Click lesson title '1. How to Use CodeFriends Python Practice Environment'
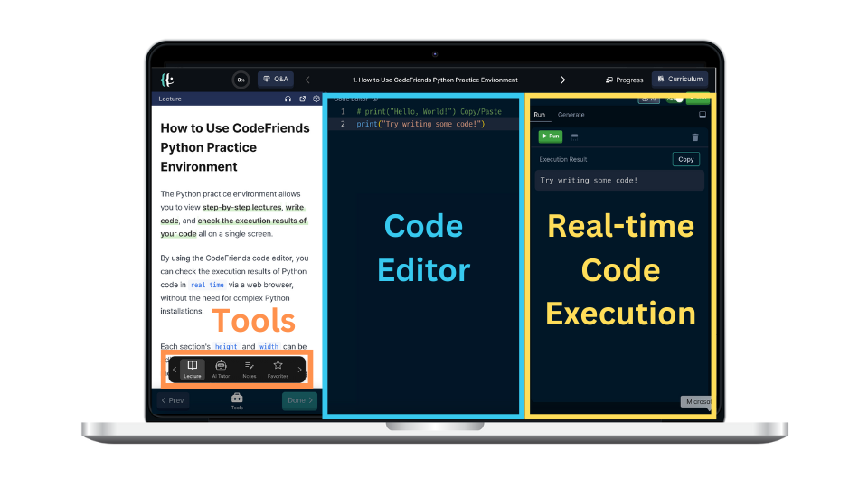The height and width of the screenshot is (488, 868). pyautogui.click(x=435, y=80)
